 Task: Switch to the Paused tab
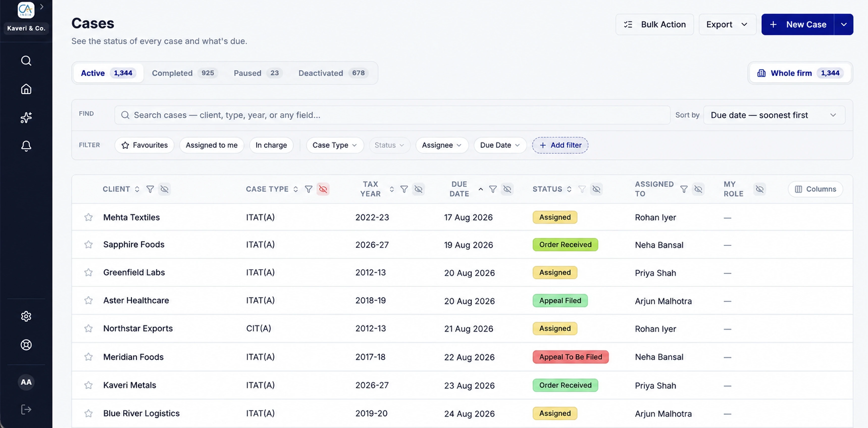click(x=258, y=73)
